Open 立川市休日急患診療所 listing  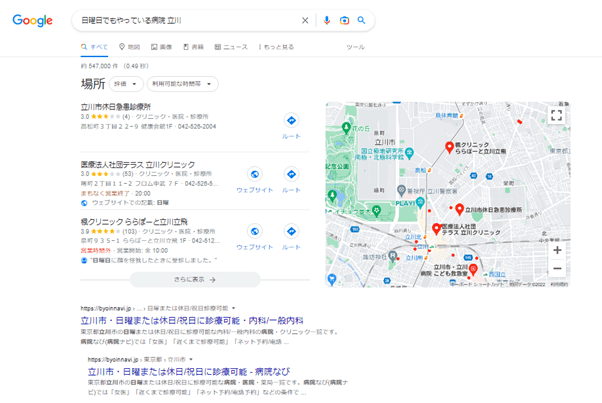point(116,106)
